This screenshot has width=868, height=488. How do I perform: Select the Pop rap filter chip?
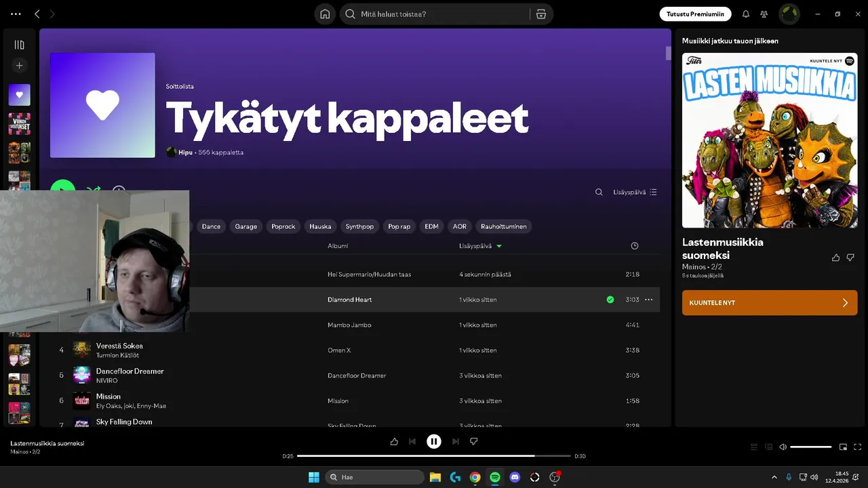(399, 226)
